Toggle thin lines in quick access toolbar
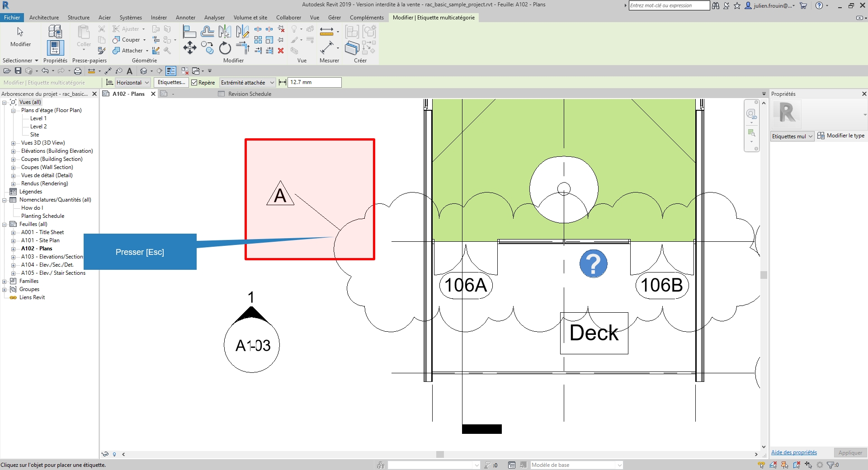The width and height of the screenshot is (868, 470). pos(170,71)
